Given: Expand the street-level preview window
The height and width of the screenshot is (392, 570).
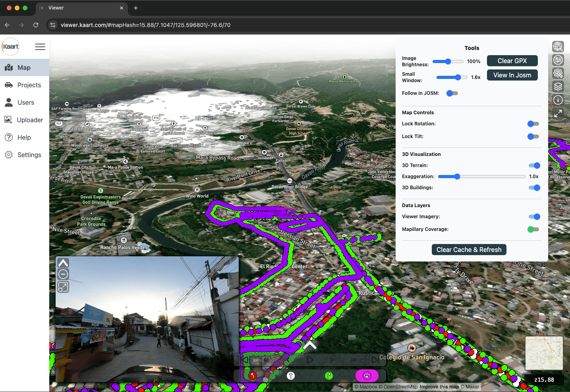Looking at the screenshot, I should [x=63, y=286].
